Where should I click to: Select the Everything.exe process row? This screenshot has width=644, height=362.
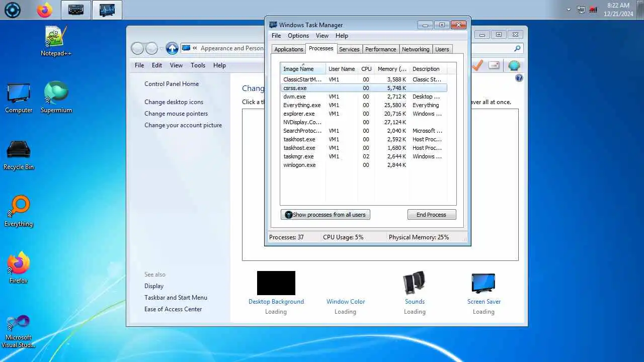[364, 105]
